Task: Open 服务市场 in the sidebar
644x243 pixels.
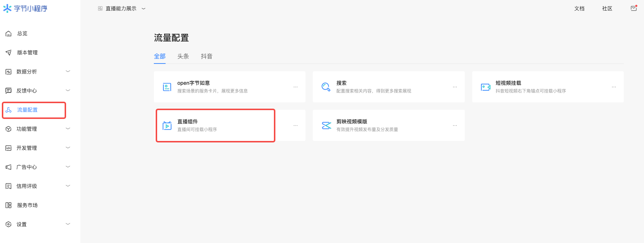Action: tap(28, 205)
